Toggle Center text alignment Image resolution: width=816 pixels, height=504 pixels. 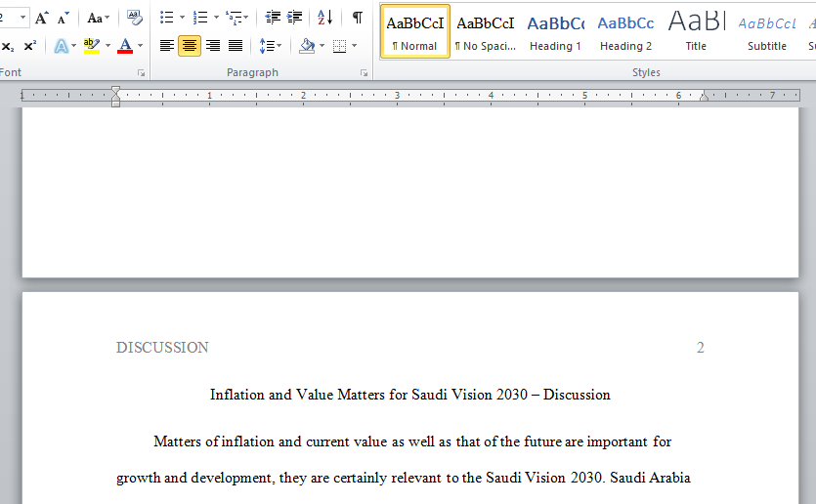pos(190,46)
